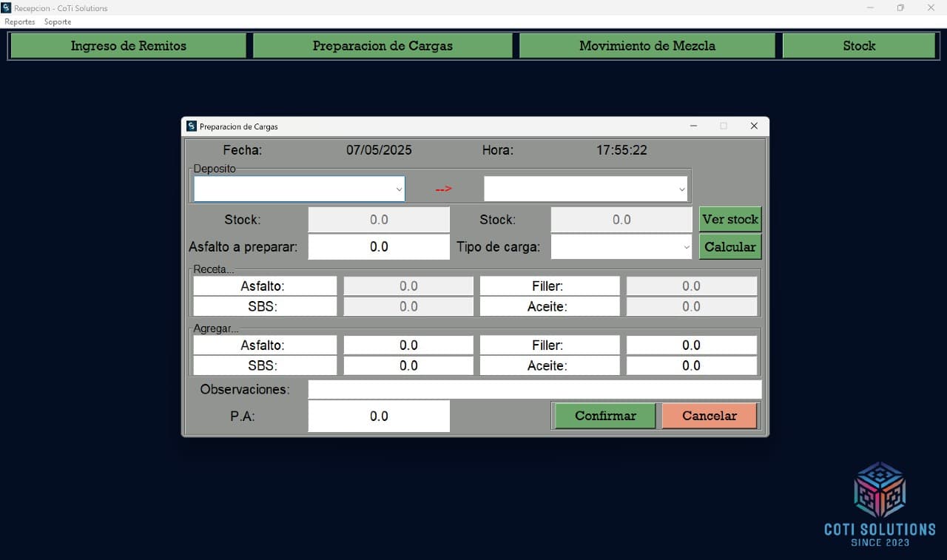Go to Ingreso de Remitos

tap(128, 46)
